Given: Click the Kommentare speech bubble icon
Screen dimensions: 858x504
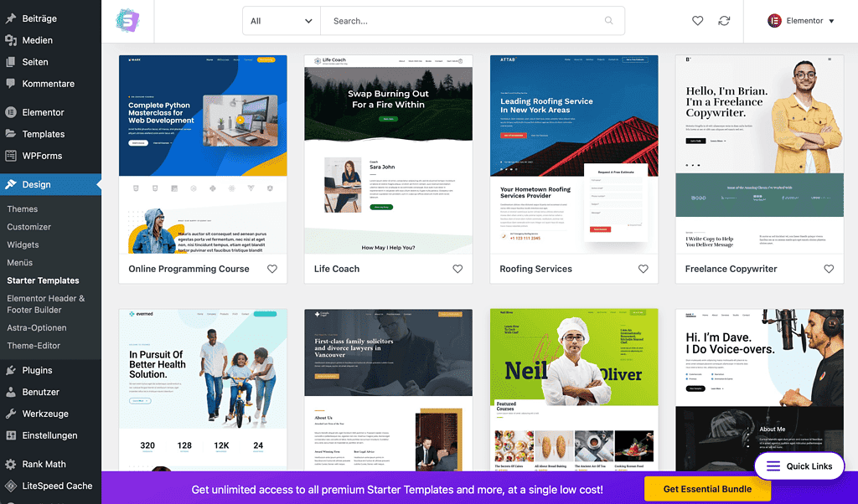Looking at the screenshot, I should pyautogui.click(x=12, y=83).
